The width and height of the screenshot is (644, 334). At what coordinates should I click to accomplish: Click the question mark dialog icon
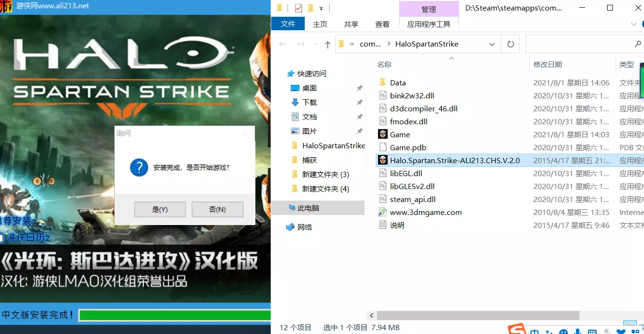pyautogui.click(x=139, y=167)
